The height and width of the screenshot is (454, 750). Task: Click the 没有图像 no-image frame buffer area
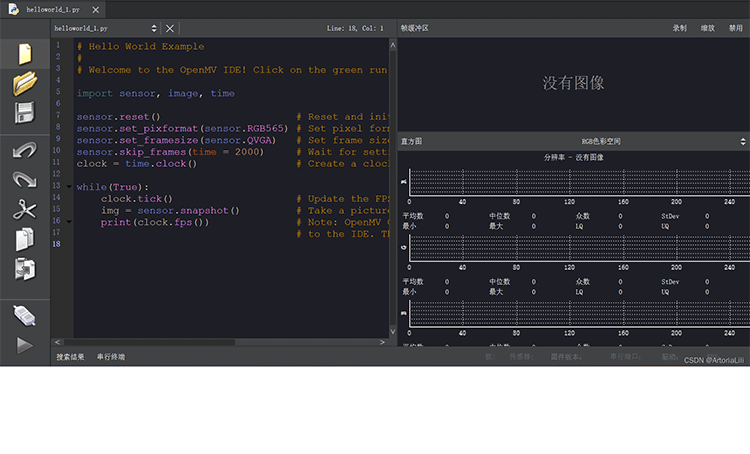[573, 84]
